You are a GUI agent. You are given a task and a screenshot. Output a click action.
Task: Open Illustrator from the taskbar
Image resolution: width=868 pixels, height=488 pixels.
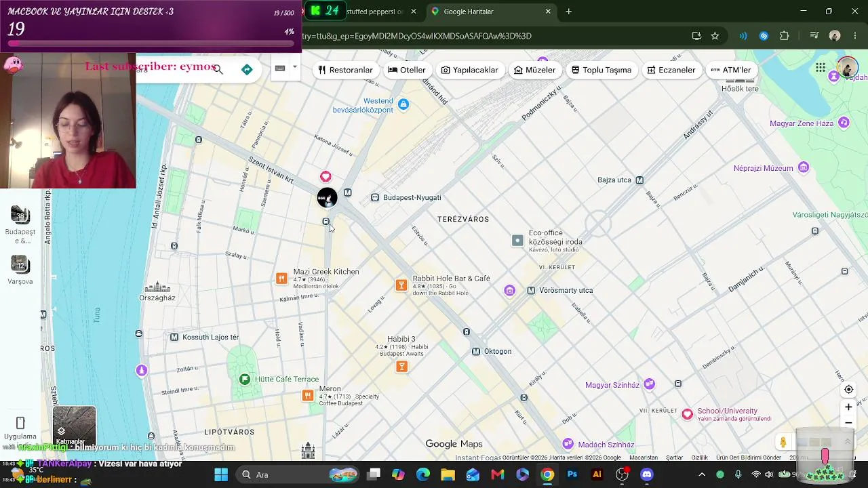coord(597,474)
